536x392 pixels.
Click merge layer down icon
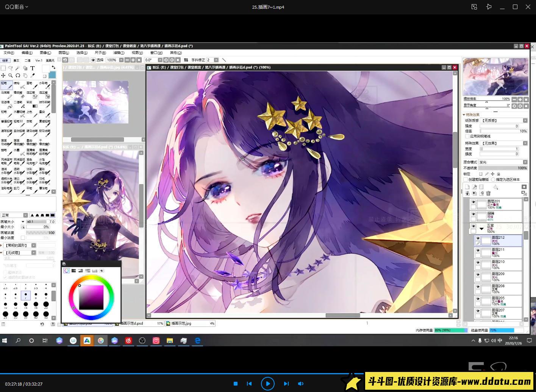click(467, 193)
